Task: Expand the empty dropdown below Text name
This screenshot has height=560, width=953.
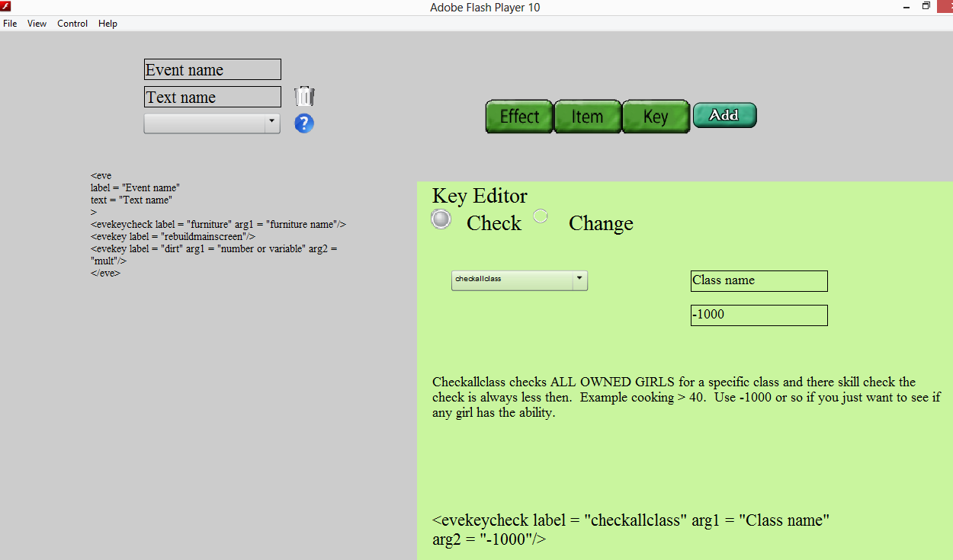Action: (212, 123)
